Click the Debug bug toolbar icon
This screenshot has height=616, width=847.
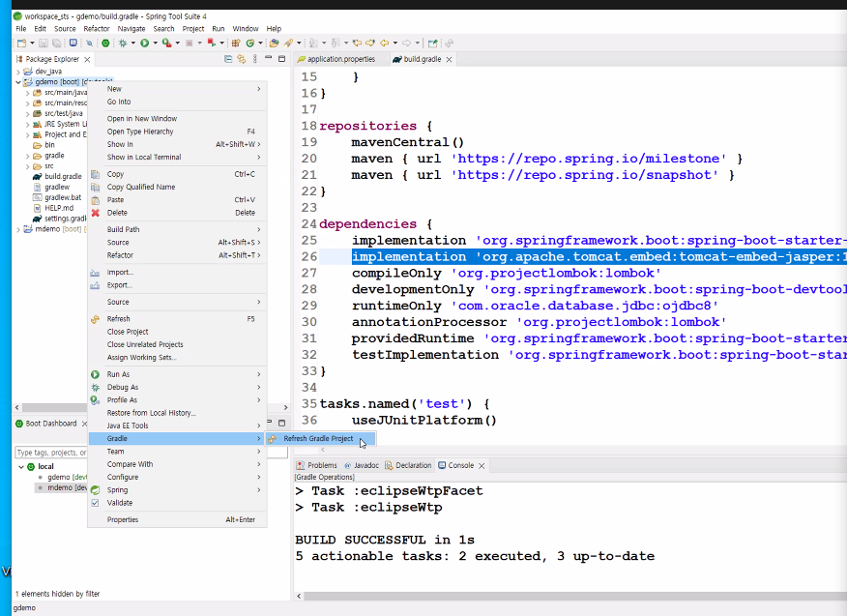tap(122, 44)
